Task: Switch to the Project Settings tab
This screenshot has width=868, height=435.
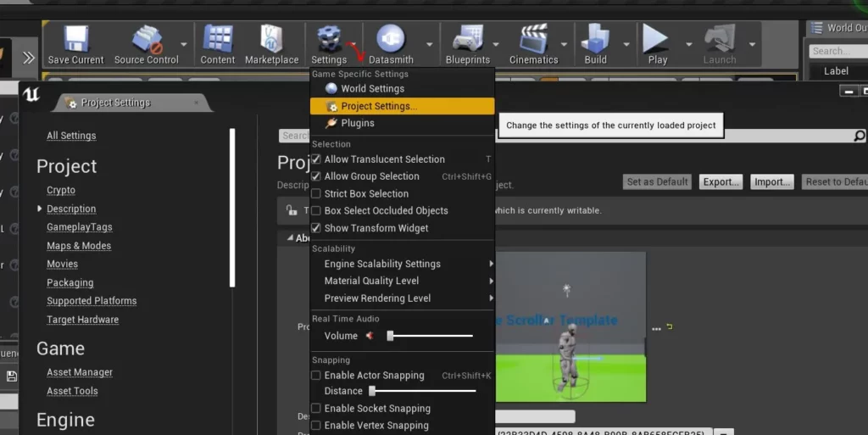Action: (131, 103)
